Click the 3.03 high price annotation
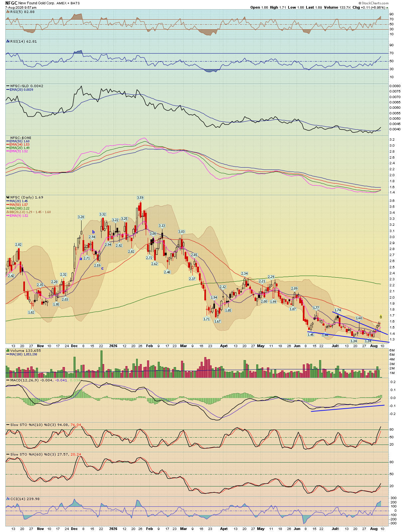 [181, 232]
